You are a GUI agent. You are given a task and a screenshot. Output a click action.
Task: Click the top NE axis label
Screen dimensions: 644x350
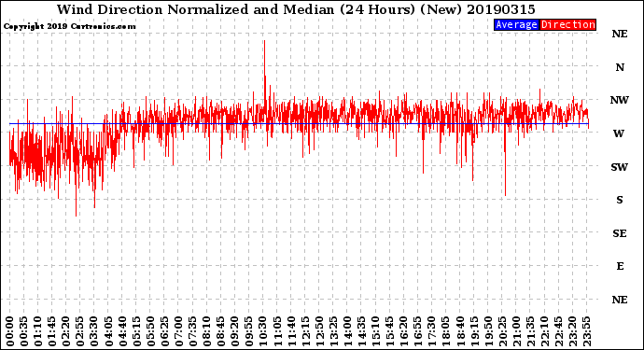(x=620, y=35)
